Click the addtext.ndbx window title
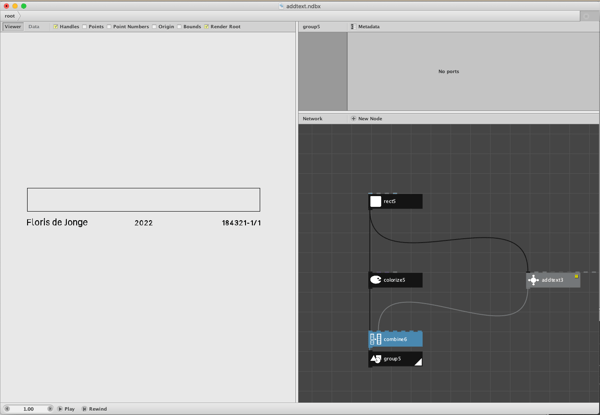Image resolution: width=600 pixels, height=415 pixels. pyautogui.click(x=303, y=6)
